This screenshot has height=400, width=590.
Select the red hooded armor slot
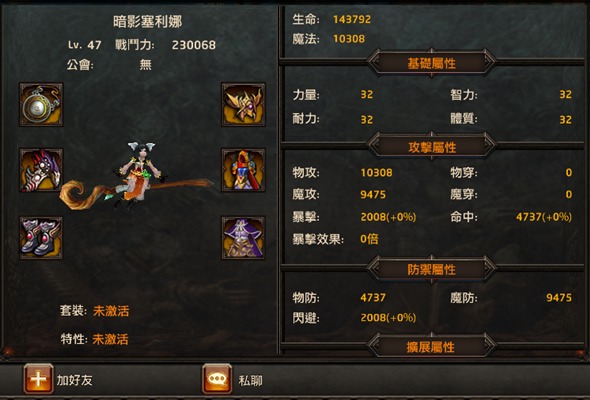[x=243, y=170]
